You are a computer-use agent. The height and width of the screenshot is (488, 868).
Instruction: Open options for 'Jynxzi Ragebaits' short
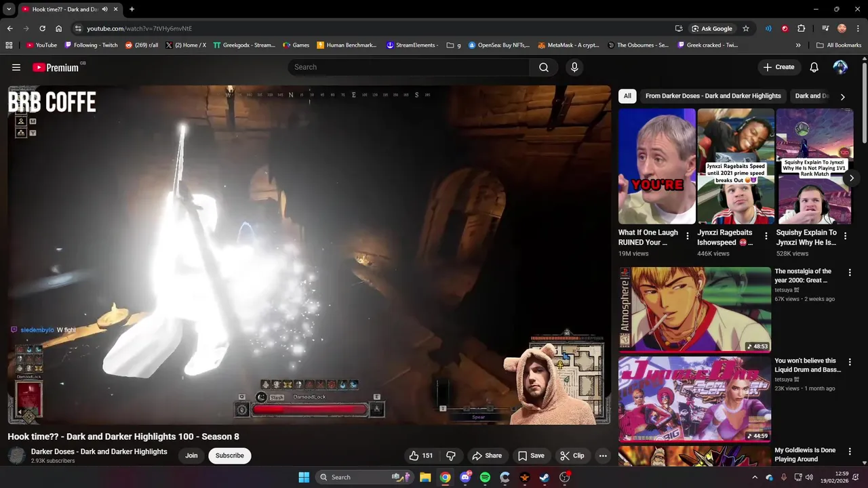(x=766, y=237)
